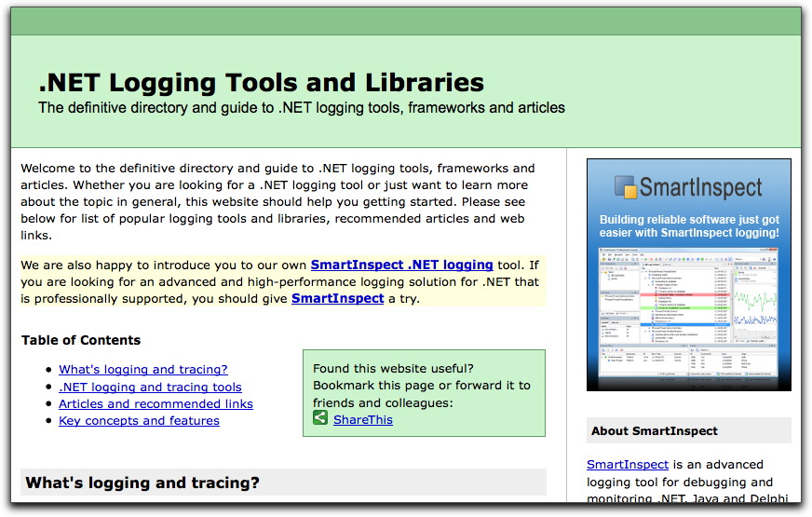Click the SmartInspect logo icon in banner

[x=626, y=187]
